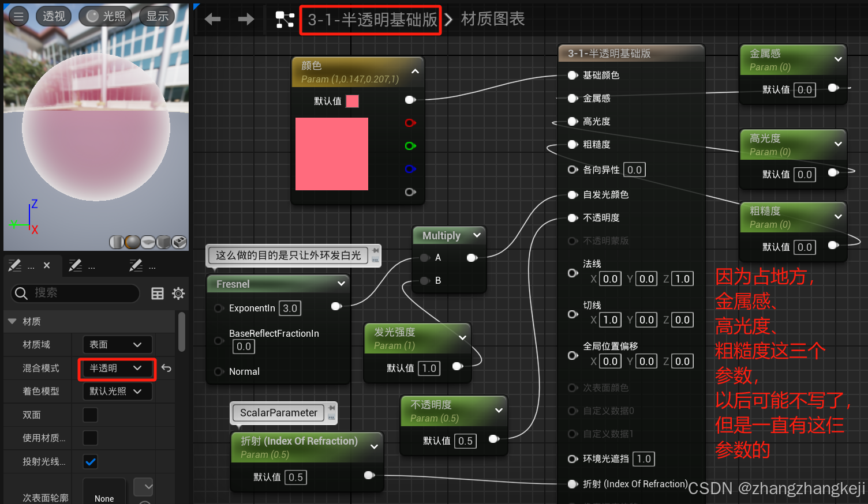Select the custom mesh preview shape
Screen dimensions: 868x504
pos(179,242)
